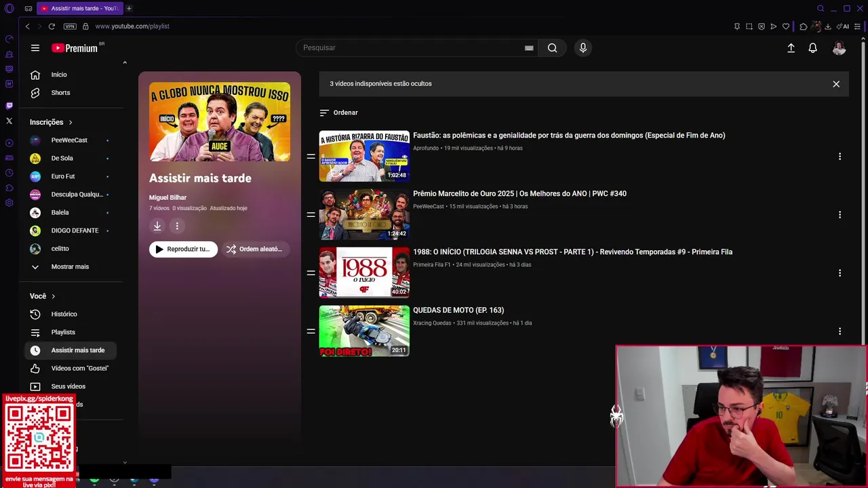The image size is (868, 488).
Task: Go back using browser back arrow
Action: (x=27, y=26)
